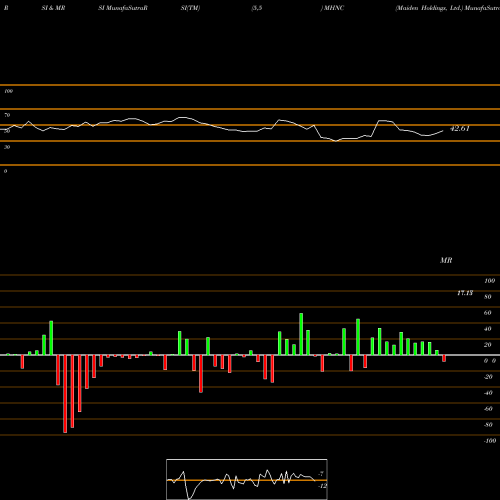Click the 70 label on the RSI axis
The image size is (500, 500).
point(7,115)
